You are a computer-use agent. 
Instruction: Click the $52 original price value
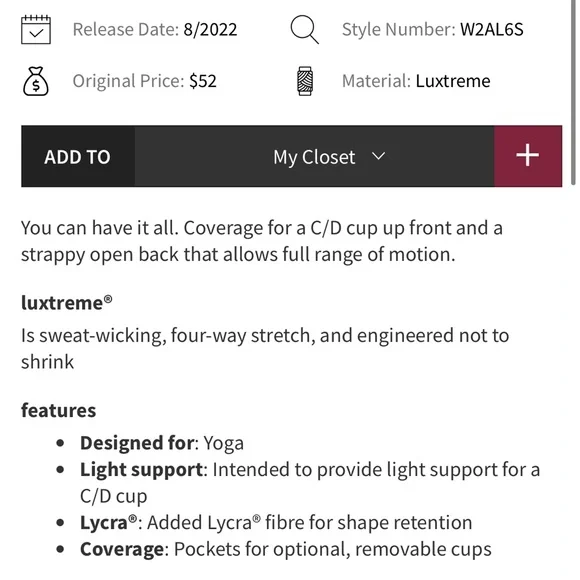[203, 81]
